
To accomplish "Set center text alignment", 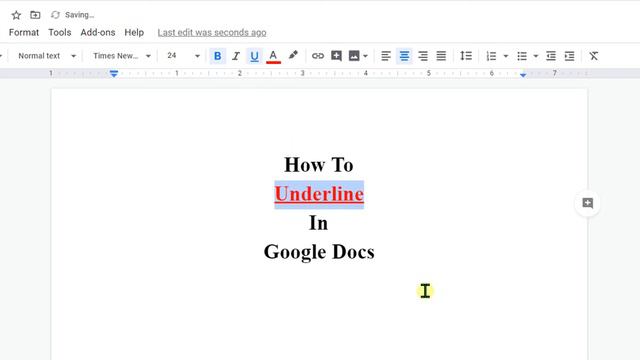I will coord(404,56).
